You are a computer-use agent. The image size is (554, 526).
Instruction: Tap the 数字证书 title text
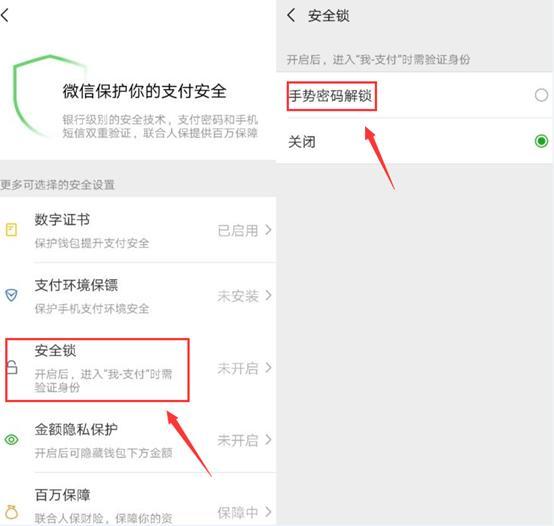coord(62,220)
